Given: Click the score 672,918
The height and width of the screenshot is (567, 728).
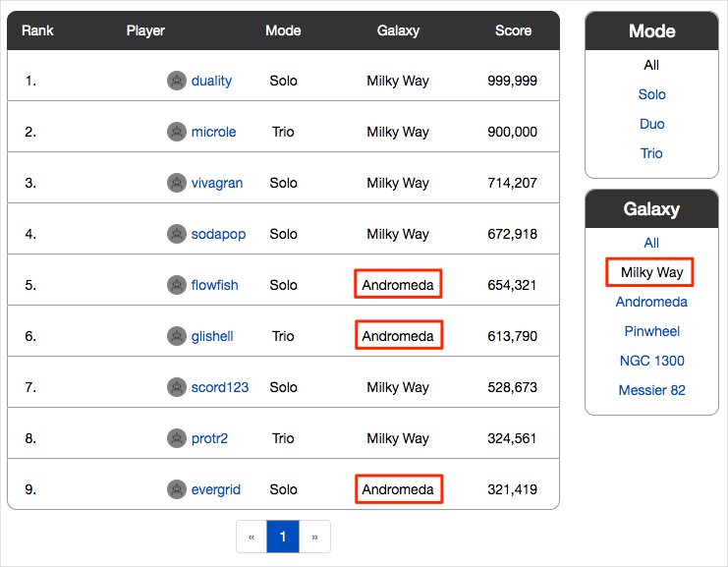Looking at the screenshot, I should pos(512,234).
